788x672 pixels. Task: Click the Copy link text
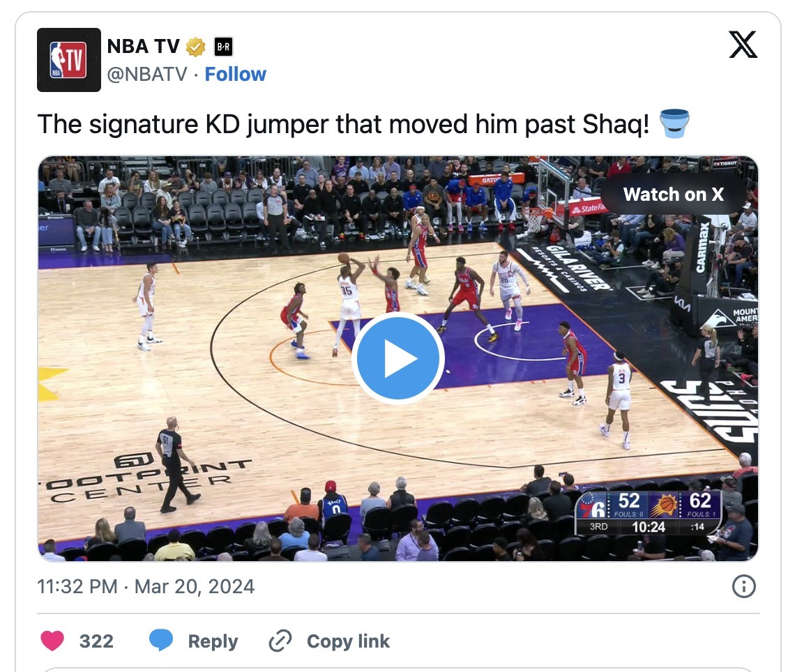(348, 641)
